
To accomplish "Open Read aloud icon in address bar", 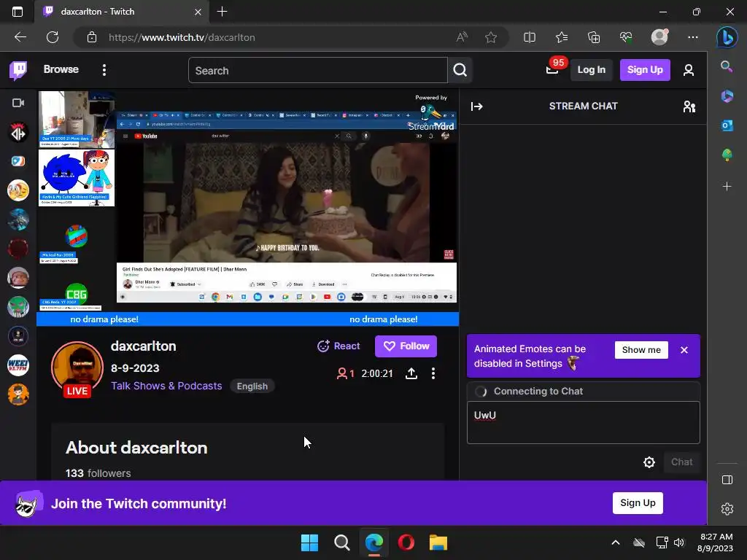I will 462,37.
